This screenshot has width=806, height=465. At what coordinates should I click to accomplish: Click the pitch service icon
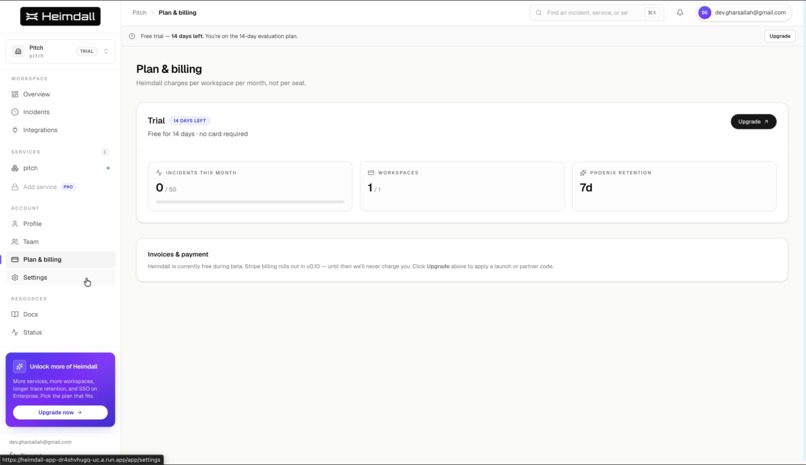tap(15, 168)
